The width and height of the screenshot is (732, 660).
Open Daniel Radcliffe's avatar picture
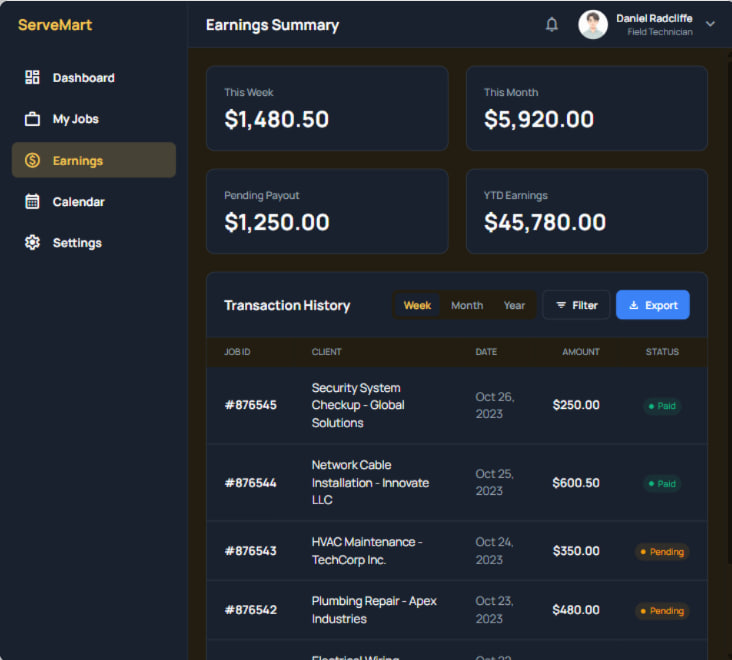pos(593,24)
